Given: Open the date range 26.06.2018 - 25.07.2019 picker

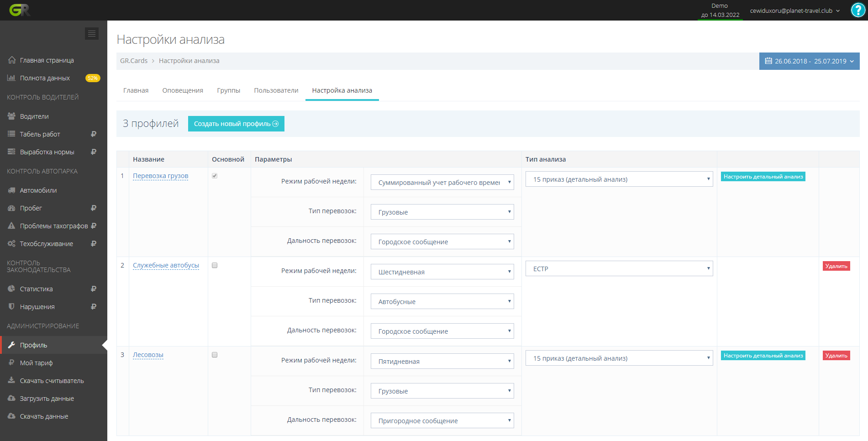Looking at the screenshot, I should click(809, 61).
